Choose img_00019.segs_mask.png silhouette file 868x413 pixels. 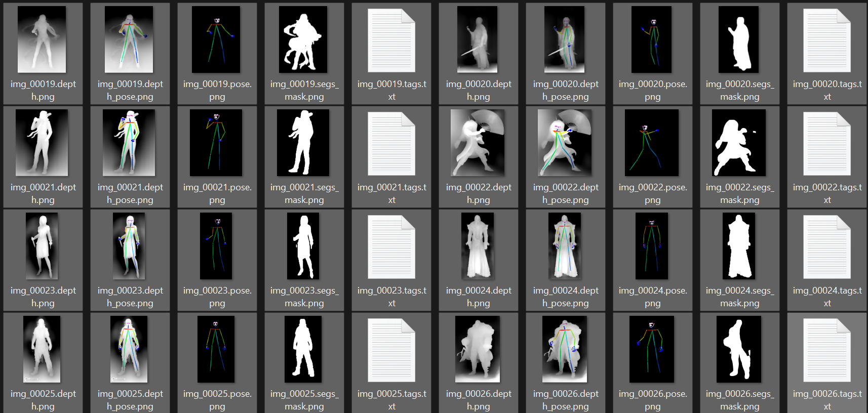point(303,39)
